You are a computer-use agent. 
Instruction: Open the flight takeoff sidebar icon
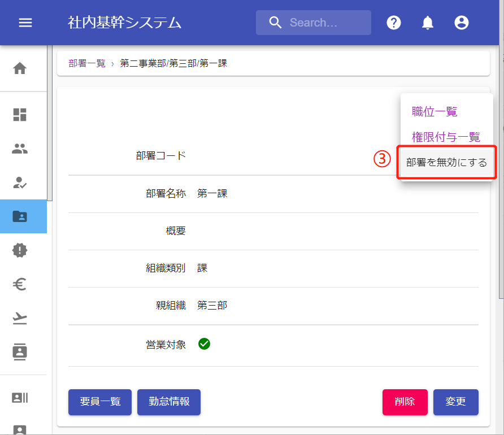click(20, 319)
